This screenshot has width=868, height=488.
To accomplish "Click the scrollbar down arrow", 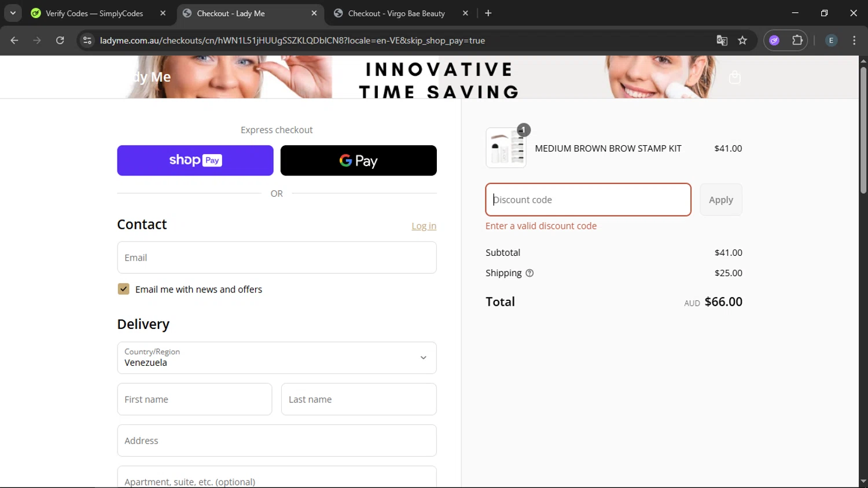I will point(863,482).
